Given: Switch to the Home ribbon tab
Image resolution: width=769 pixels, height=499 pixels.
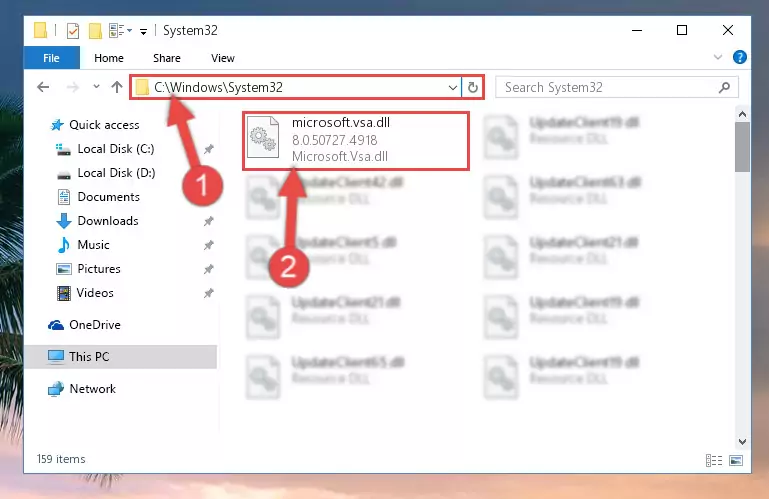Looking at the screenshot, I should pyautogui.click(x=108, y=58).
